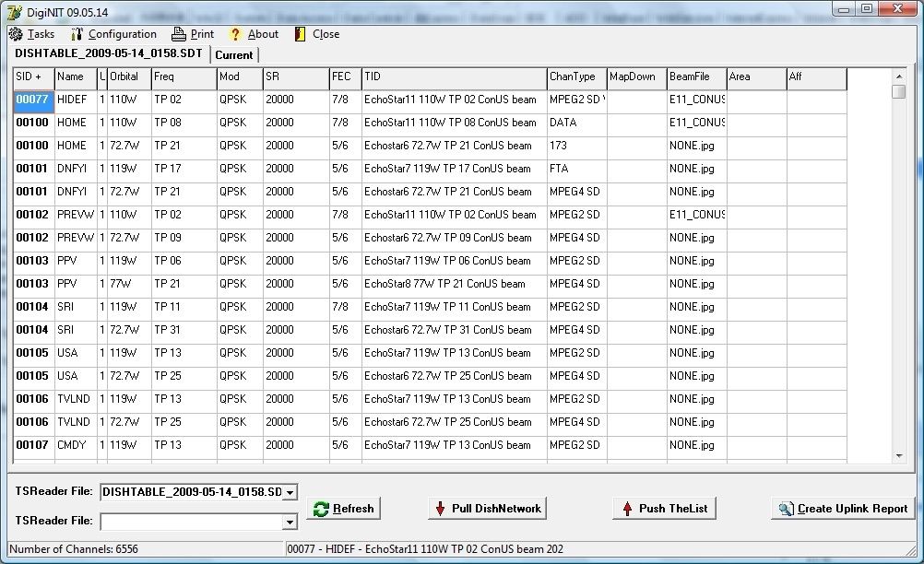Click the Area column header
This screenshot has width=924, height=564.
click(x=757, y=79)
